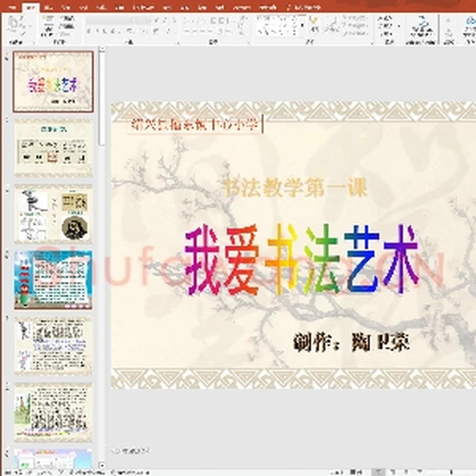Screen dimensions: 476x476
Task: Toggle Italic formatting
Action: tap(97, 31)
